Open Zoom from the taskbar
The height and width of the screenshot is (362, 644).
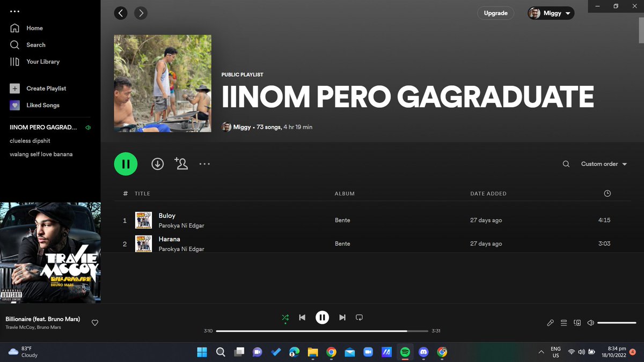[x=368, y=352]
